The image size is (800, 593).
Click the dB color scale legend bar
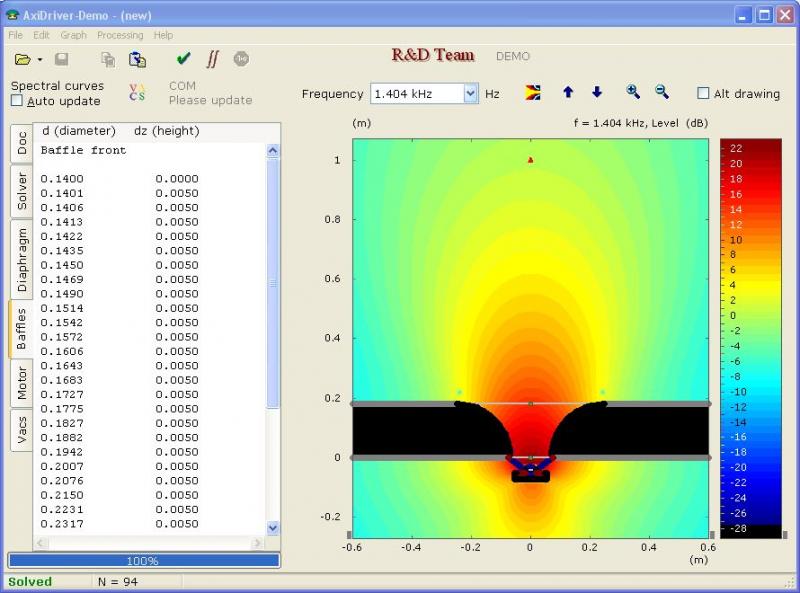tap(751, 338)
